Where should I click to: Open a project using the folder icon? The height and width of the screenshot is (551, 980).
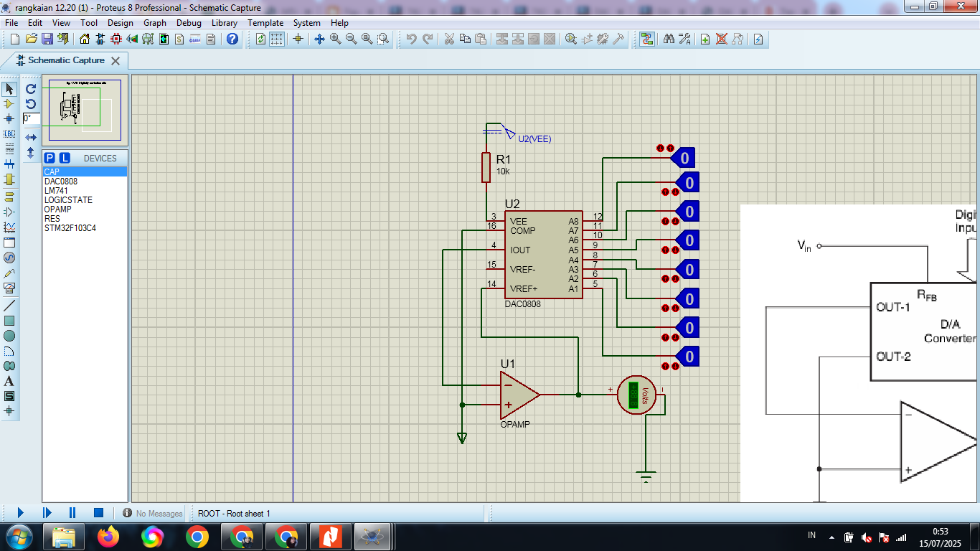pos(31,39)
